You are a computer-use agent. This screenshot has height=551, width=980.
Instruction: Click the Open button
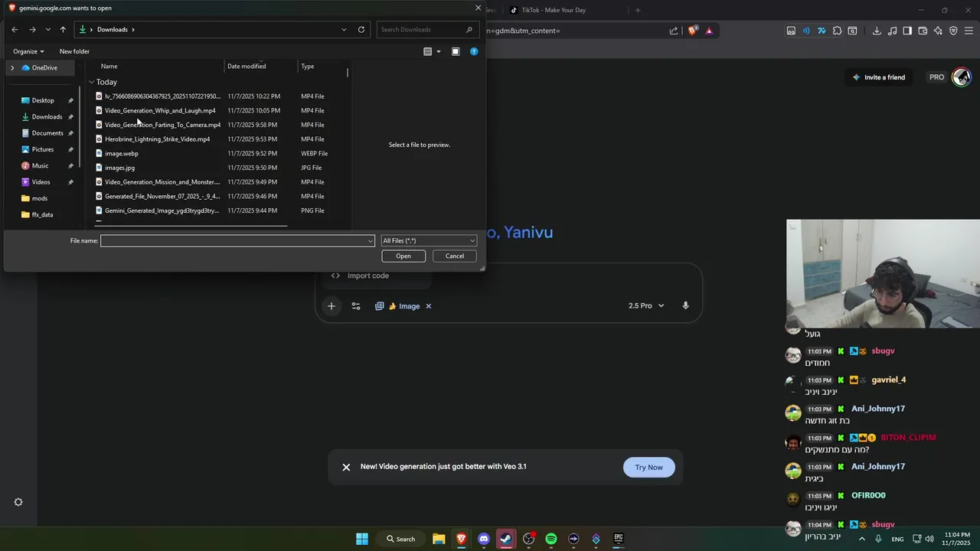[403, 256]
